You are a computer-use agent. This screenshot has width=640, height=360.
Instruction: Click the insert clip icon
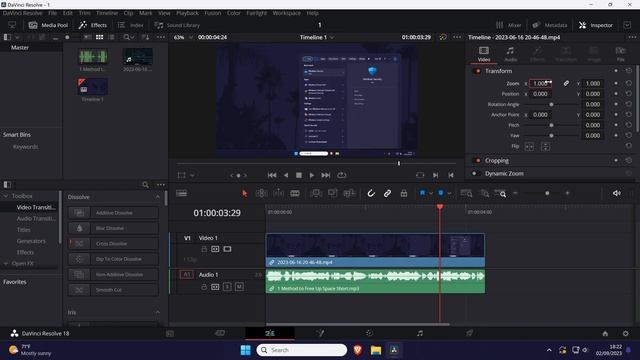coord(316,193)
